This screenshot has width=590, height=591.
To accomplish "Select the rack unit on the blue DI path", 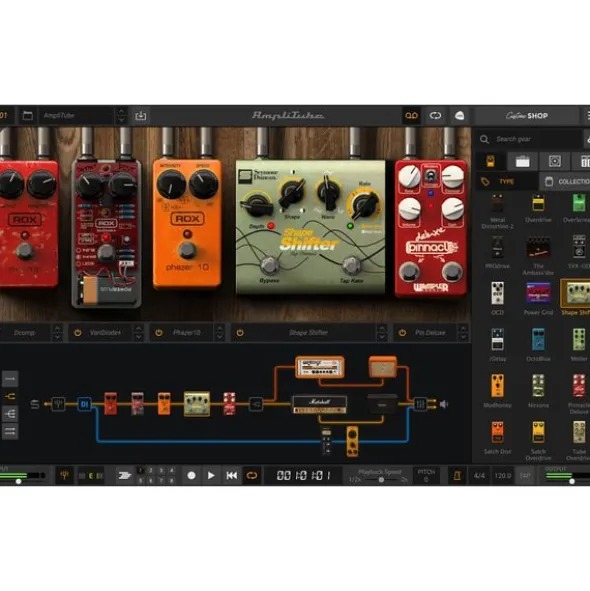I will (326, 441).
